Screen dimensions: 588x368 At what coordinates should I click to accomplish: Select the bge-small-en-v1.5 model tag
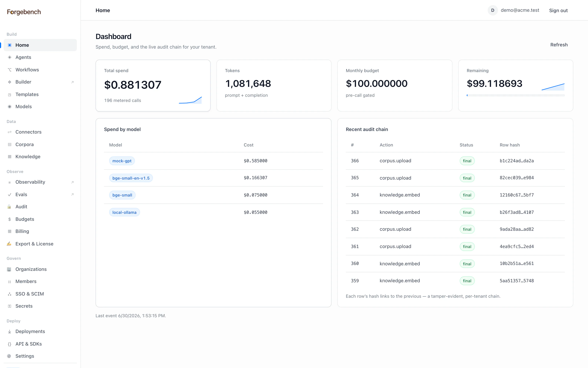pyautogui.click(x=131, y=178)
